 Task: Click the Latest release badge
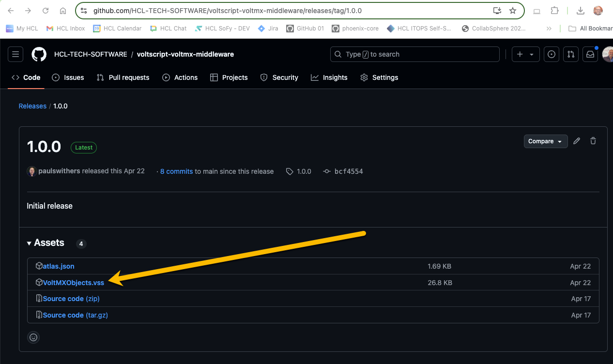pyautogui.click(x=84, y=148)
